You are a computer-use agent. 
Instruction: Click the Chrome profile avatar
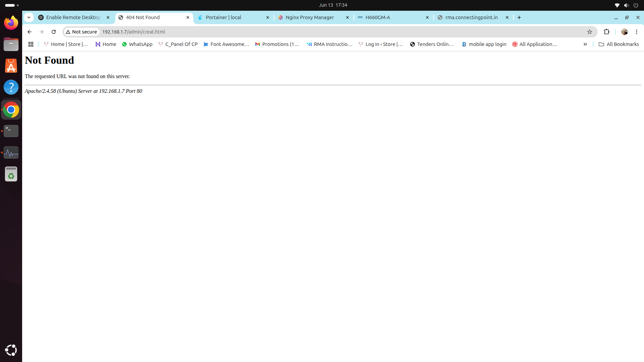[x=624, y=32]
